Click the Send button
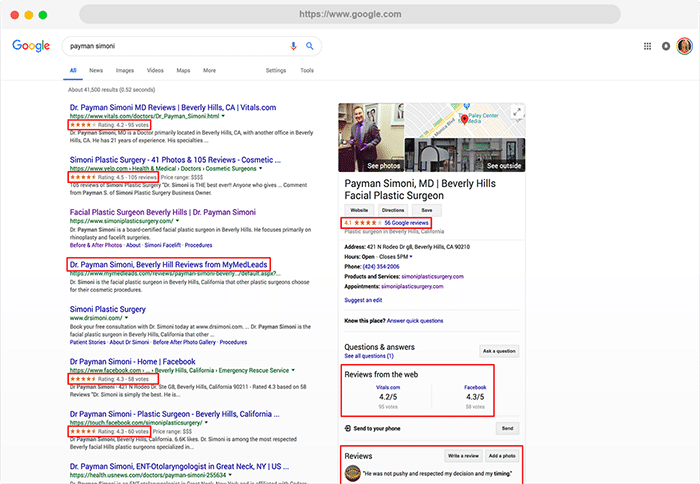This screenshot has height=484, width=700. tap(508, 429)
